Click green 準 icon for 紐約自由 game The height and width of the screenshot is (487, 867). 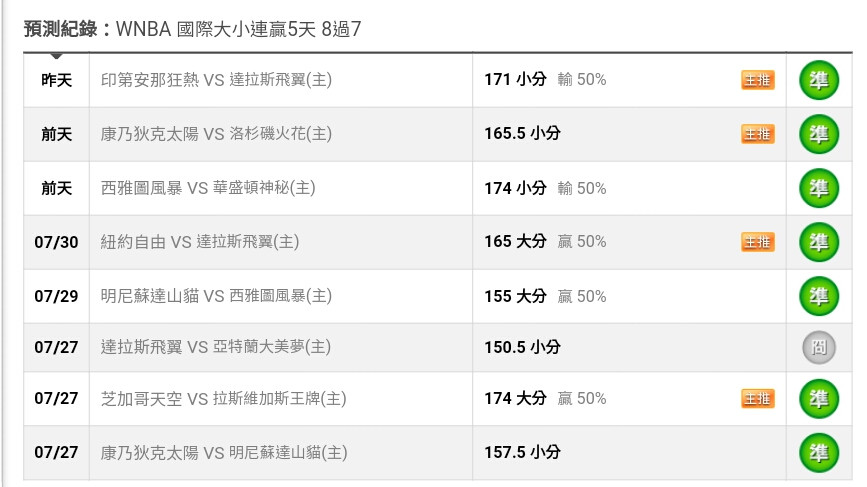coord(819,242)
